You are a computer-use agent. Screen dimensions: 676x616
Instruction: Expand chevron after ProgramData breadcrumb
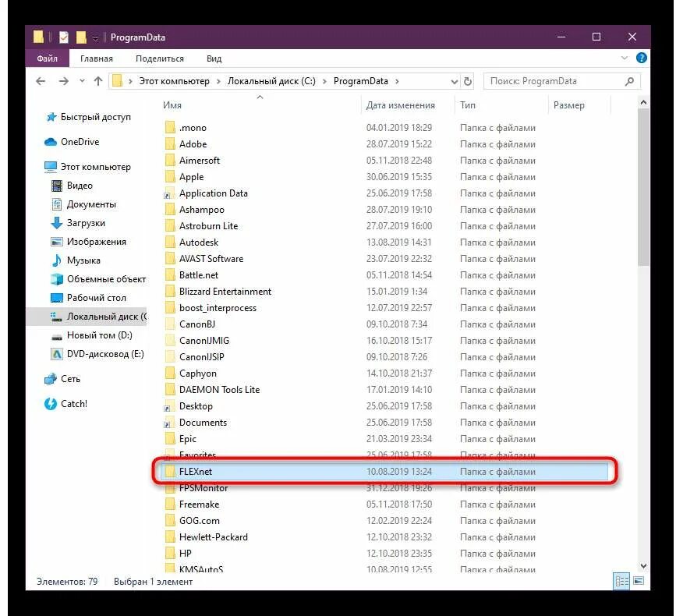click(x=397, y=81)
